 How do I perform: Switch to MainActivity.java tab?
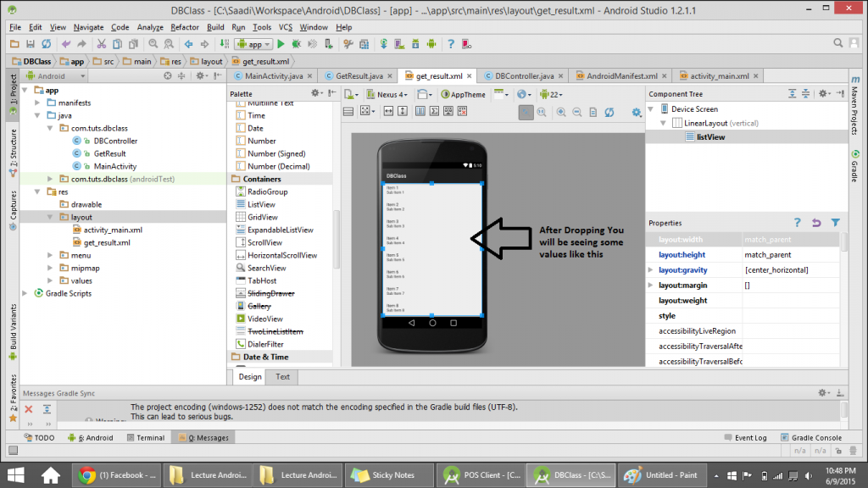274,76
